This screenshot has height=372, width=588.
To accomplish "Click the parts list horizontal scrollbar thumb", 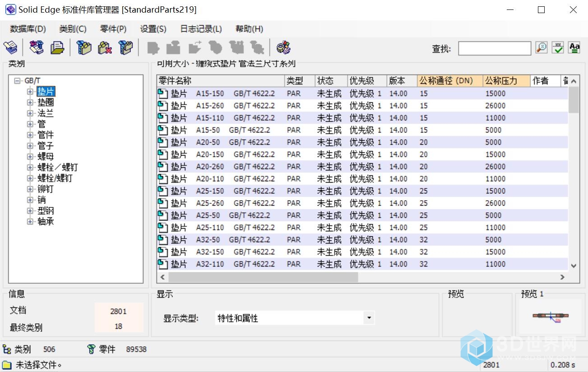I will coord(263,277).
